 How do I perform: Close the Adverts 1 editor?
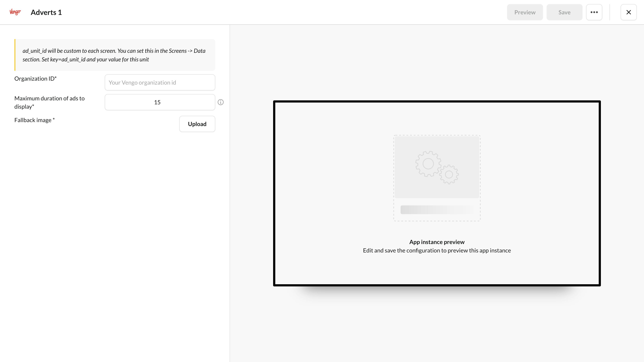tap(629, 12)
